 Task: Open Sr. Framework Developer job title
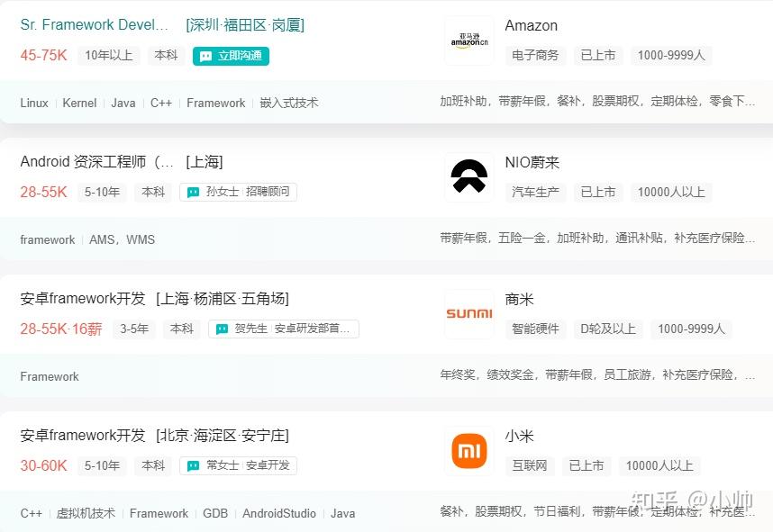pyautogui.click(x=95, y=24)
